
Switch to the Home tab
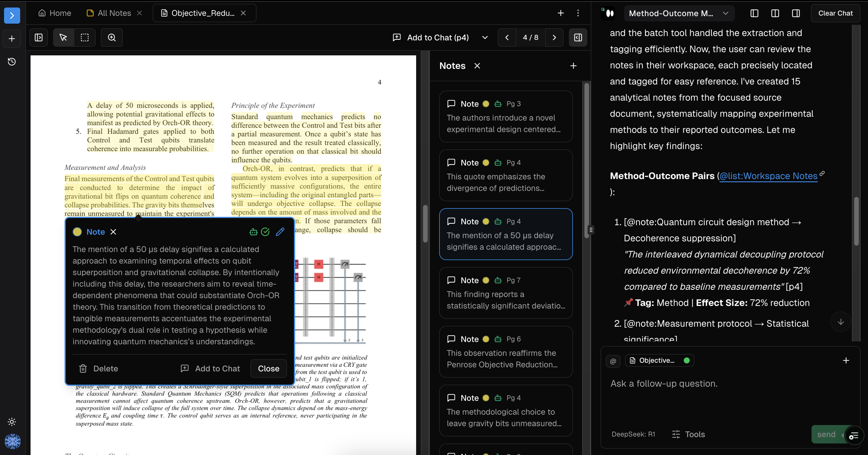pyautogui.click(x=54, y=13)
